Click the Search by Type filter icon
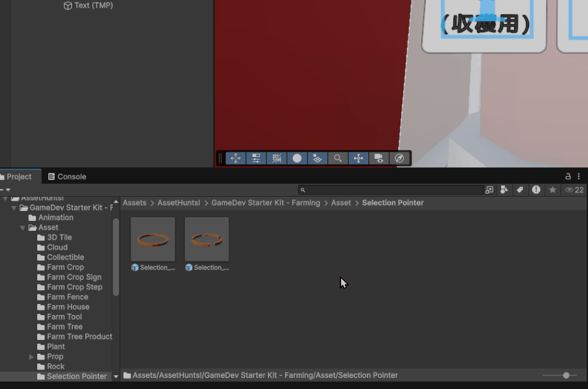The height and width of the screenshot is (389, 588). [x=504, y=190]
